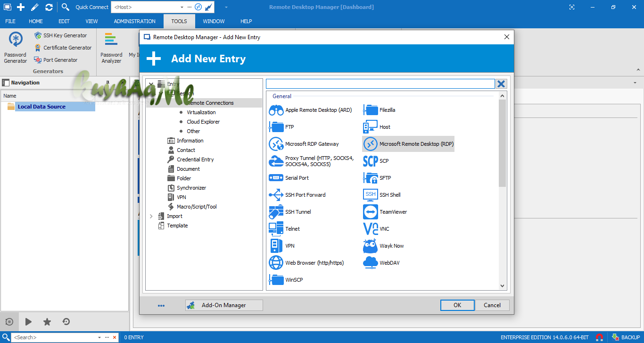Select the TeamViewer entry
Image resolution: width=644 pixels, height=343 pixels.
[x=385, y=212]
